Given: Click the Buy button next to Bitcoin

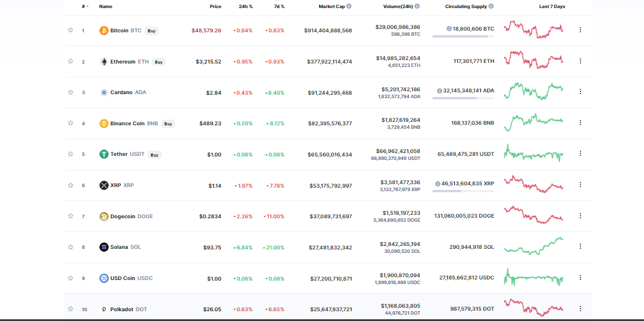Looking at the screenshot, I should click(x=151, y=31).
